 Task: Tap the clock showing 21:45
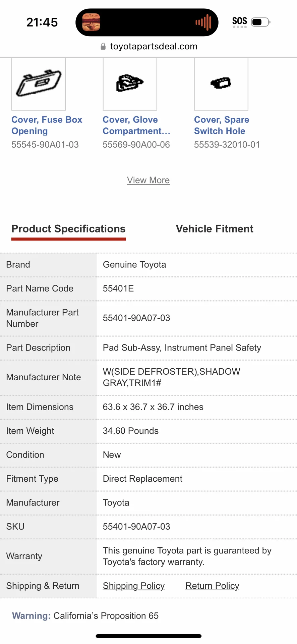(x=42, y=22)
